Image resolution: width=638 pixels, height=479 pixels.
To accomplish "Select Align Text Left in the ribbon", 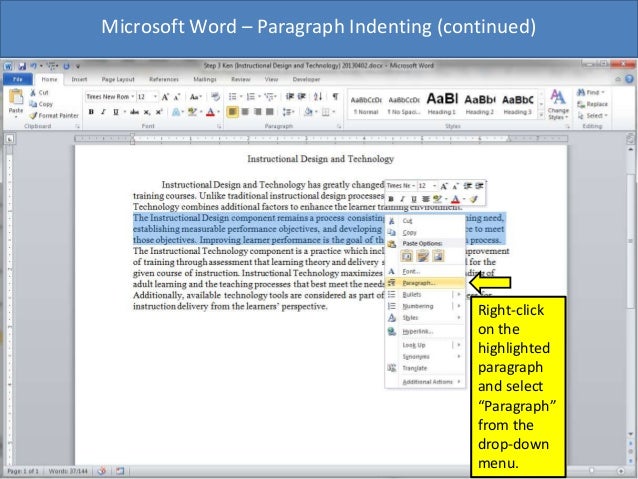I will pyautogui.click(x=232, y=112).
